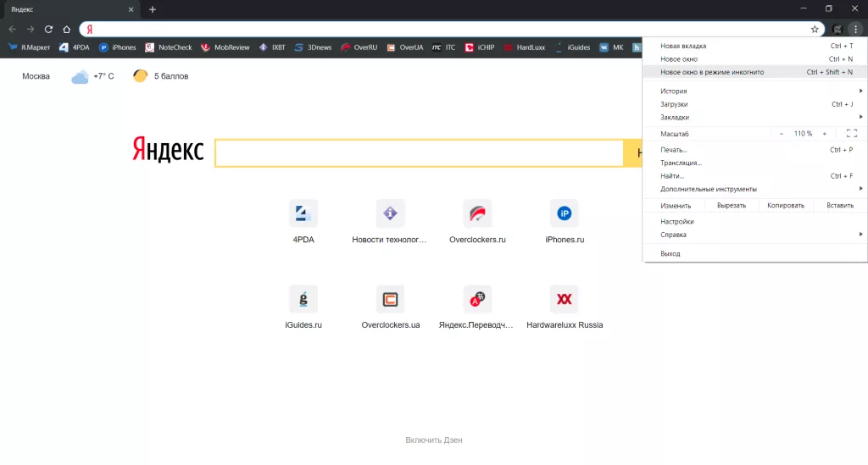Click the Включить Дзен link
The height and width of the screenshot is (465, 868).
point(434,440)
